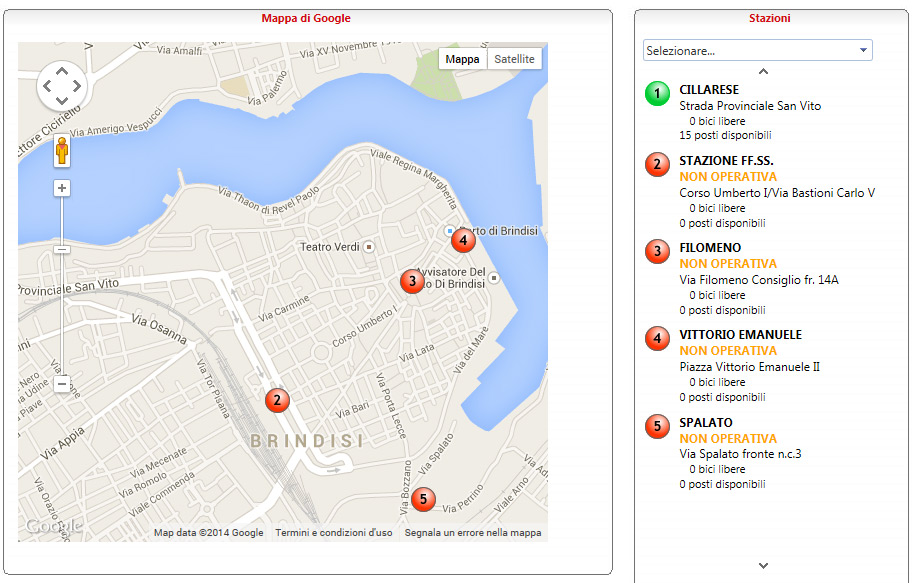Pan the map left with the arrow control
Viewport: 916px width, 583px height.
[47, 86]
